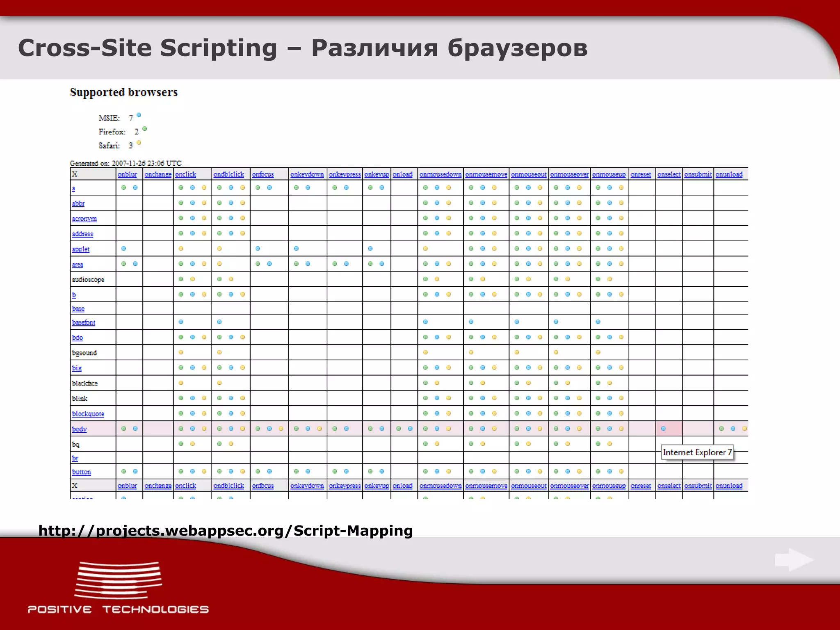The width and height of the screenshot is (840, 630).
Task: Open the bdo element link
Action: 78,338
